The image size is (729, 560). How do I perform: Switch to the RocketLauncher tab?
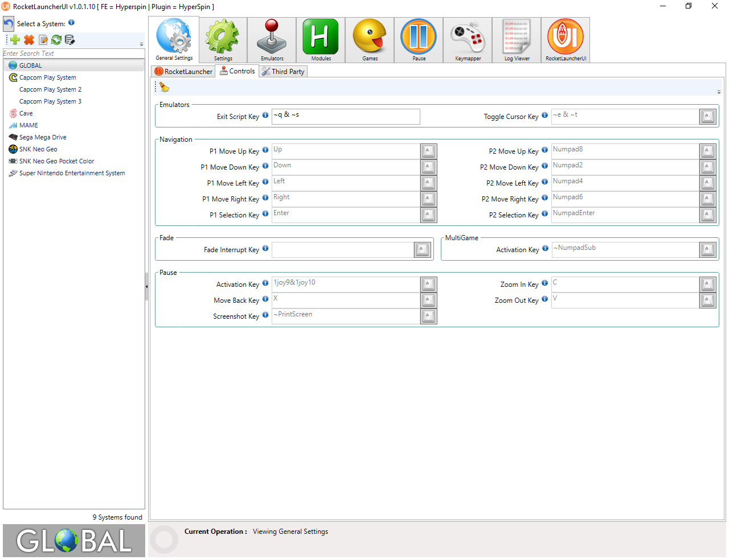coord(183,72)
